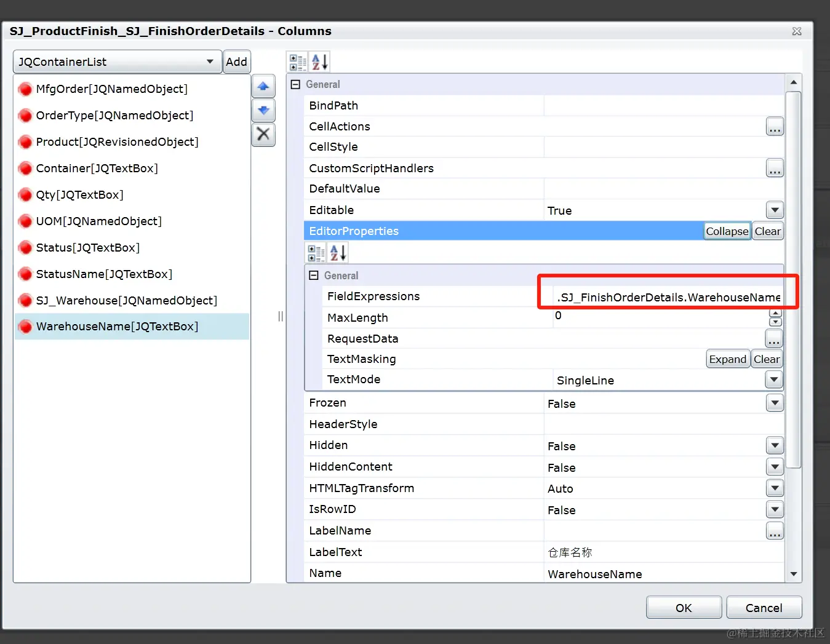
Task: Collapse the outer General category
Action: [295, 84]
